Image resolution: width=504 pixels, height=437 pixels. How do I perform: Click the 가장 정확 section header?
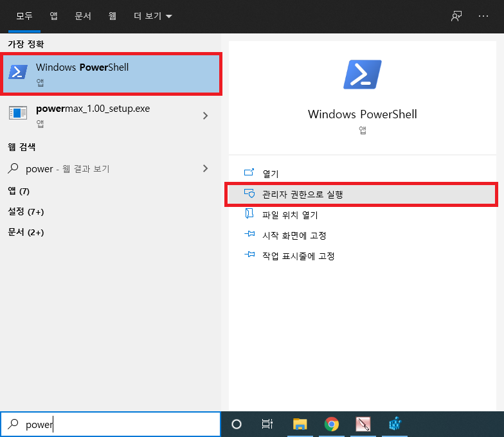coord(26,44)
